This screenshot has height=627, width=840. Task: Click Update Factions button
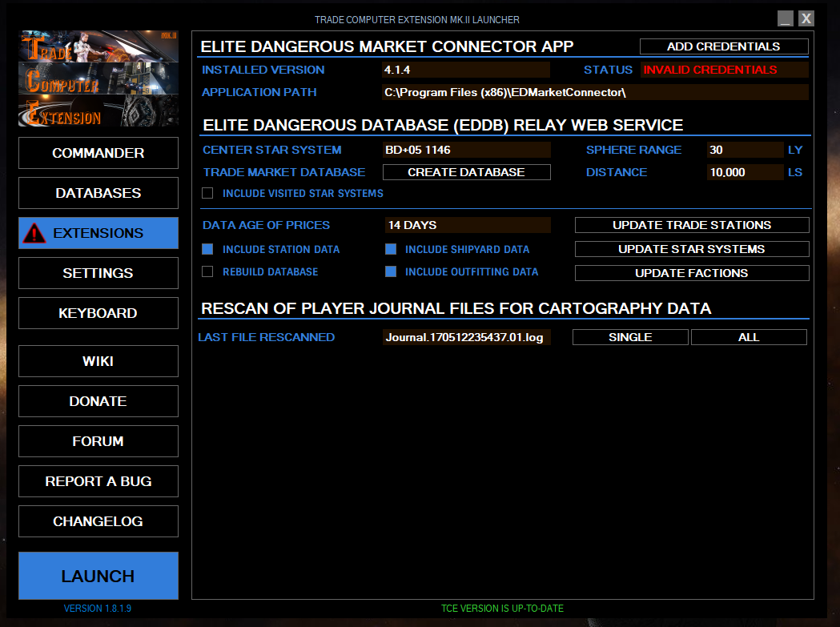point(692,273)
